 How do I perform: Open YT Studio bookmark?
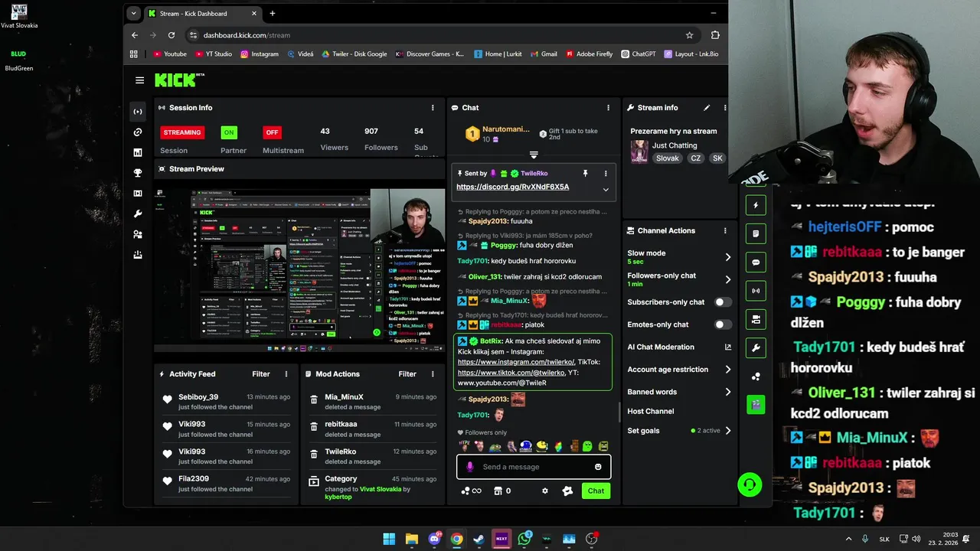coord(213,54)
